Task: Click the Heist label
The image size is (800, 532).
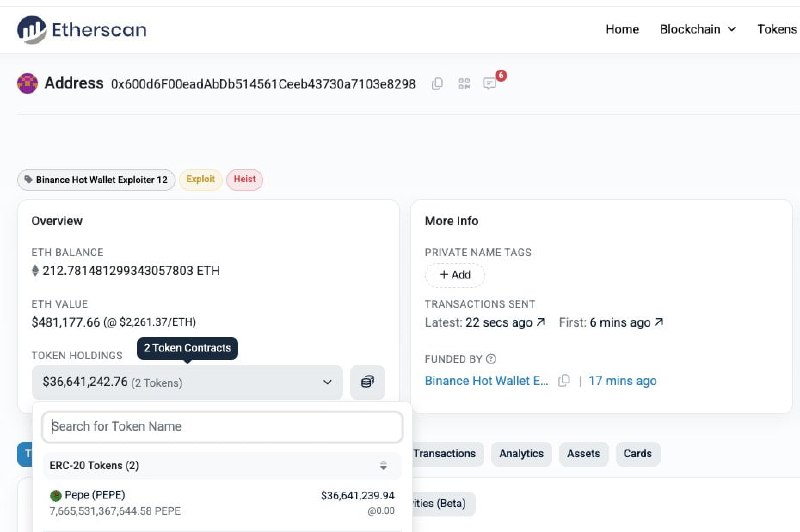Action: tap(244, 179)
